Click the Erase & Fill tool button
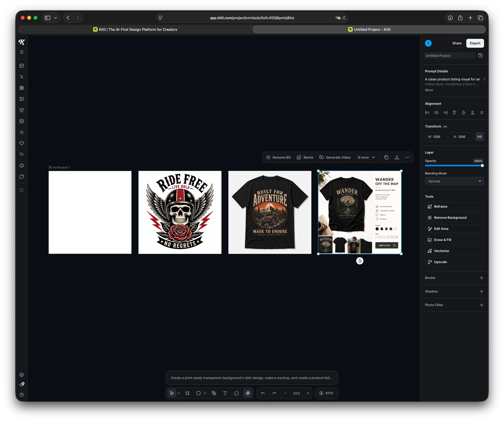Image resolution: width=504 pixels, height=422 pixels. click(454, 240)
